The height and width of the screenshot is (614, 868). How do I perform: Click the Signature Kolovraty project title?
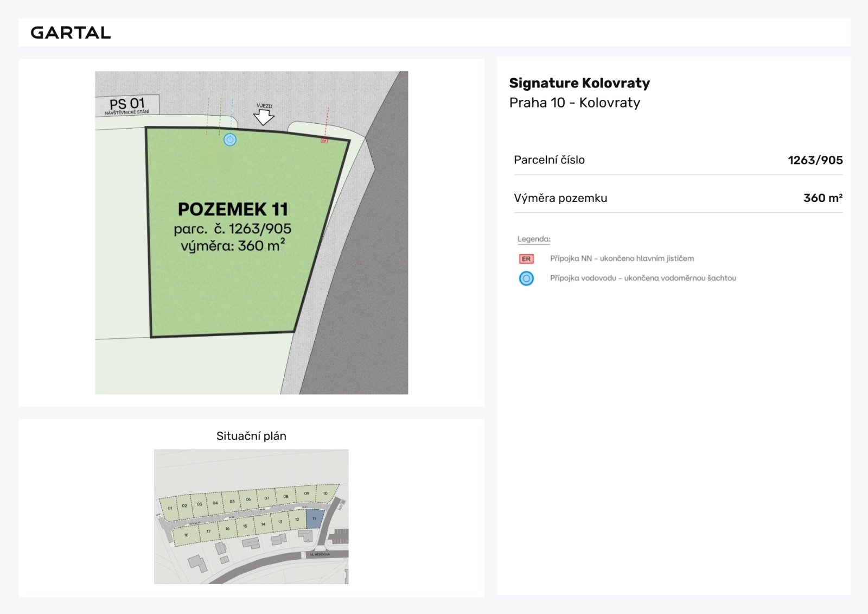[579, 83]
